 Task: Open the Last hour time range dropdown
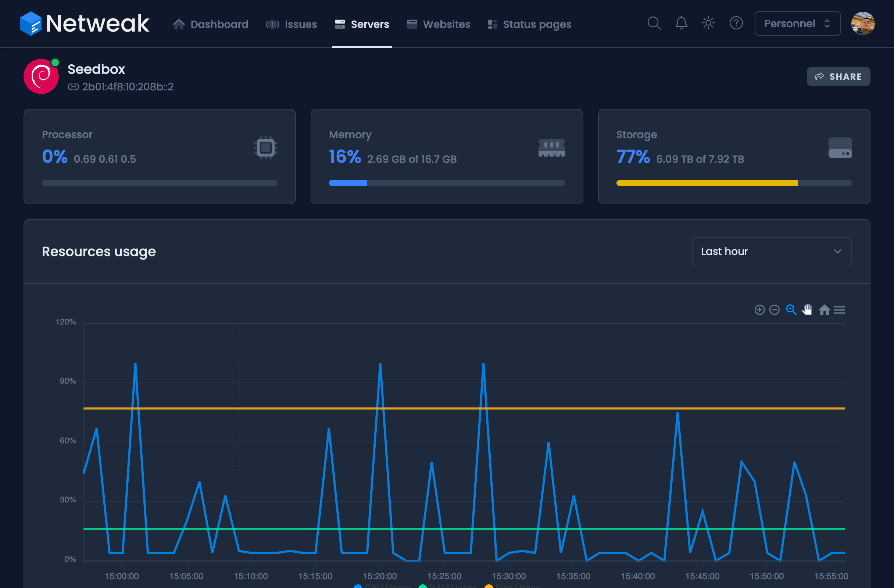[771, 251]
